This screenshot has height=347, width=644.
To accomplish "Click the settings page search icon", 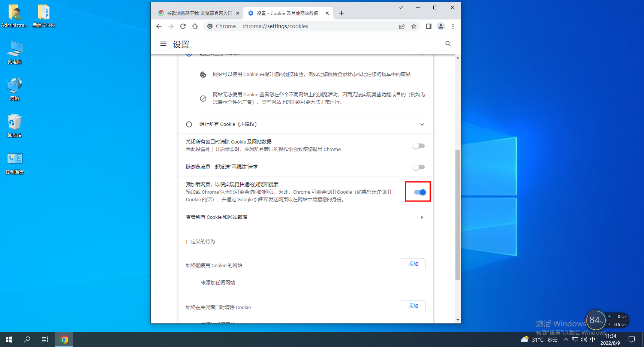I will click(448, 44).
